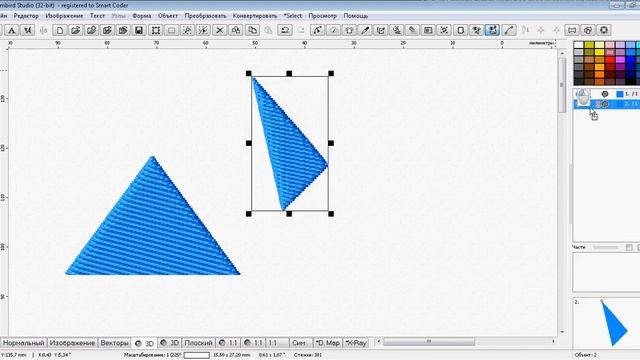
Task: Open the Объект menu
Action: point(168,16)
